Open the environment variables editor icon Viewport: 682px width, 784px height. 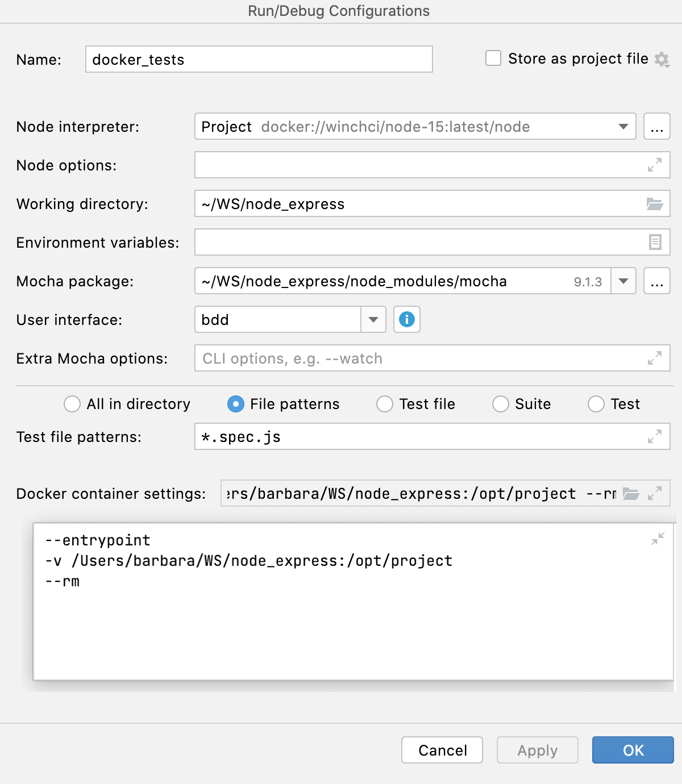(656, 242)
